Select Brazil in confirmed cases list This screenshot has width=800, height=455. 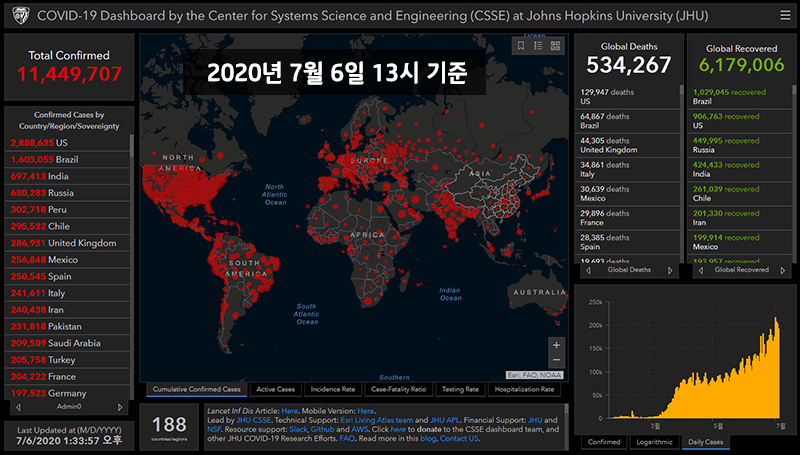[x=67, y=160]
